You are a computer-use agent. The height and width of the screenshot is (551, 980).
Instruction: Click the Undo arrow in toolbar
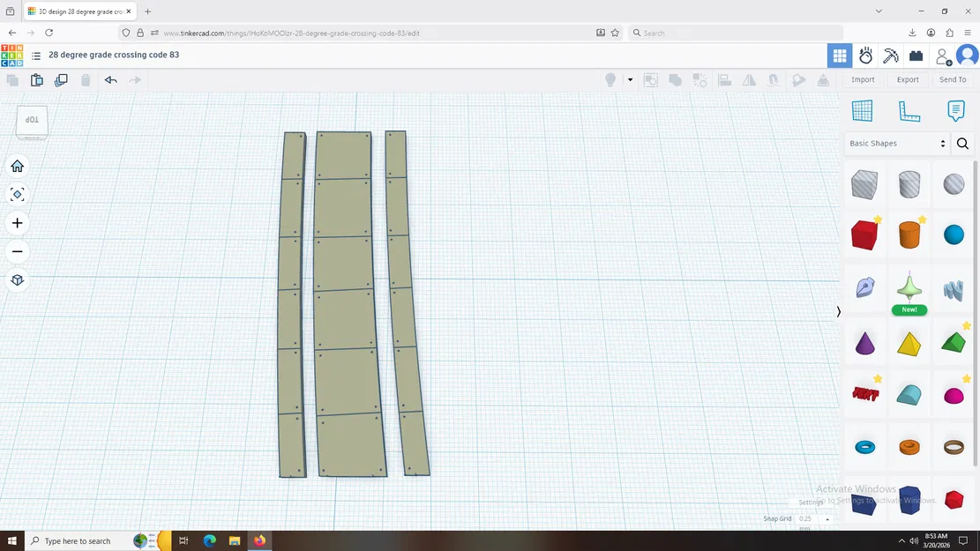tap(110, 80)
